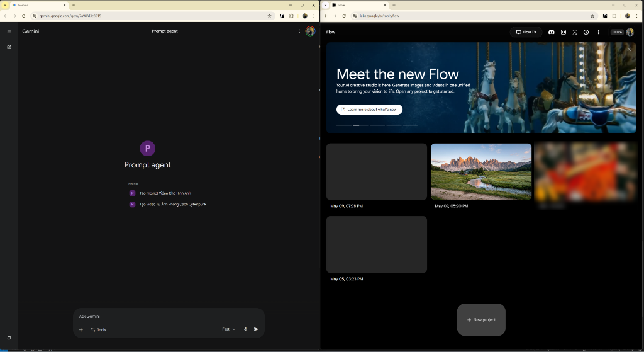
Task: Open the Gemini main menu hamburger icon
Action: pyautogui.click(x=9, y=31)
